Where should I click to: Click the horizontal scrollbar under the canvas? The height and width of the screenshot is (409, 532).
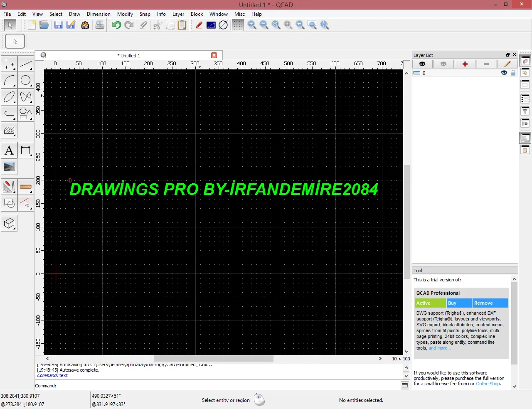[214, 358]
